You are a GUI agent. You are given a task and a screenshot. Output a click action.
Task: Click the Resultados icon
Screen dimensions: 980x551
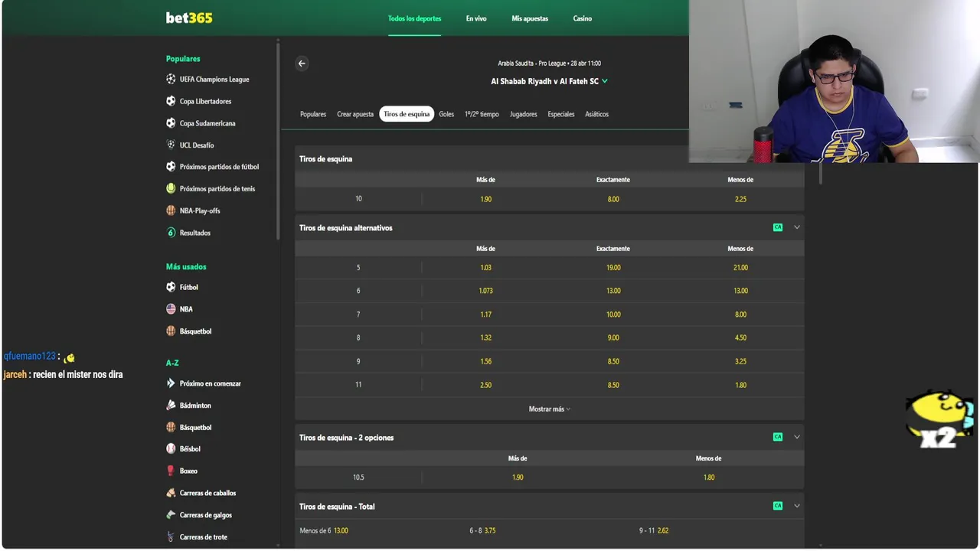point(171,232)
